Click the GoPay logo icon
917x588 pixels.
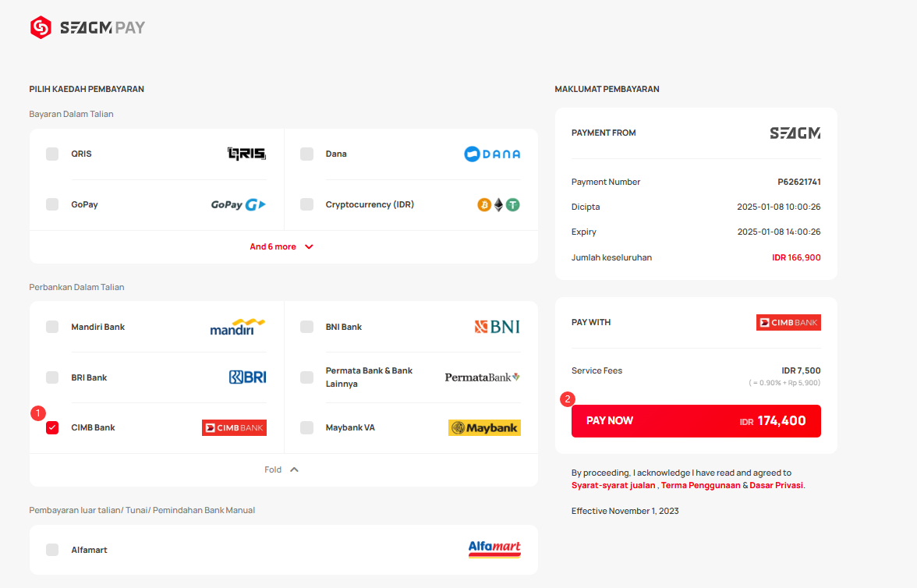[239, 205]
